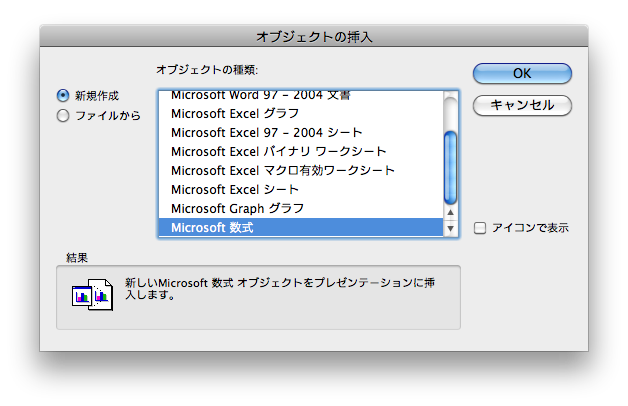Click the blue scrollbar thumb of object list

pyautogui.click(x=451, y=160)
